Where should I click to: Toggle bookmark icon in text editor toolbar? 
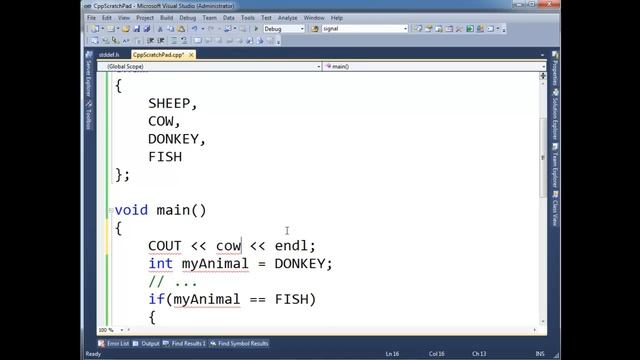(198, 40)
